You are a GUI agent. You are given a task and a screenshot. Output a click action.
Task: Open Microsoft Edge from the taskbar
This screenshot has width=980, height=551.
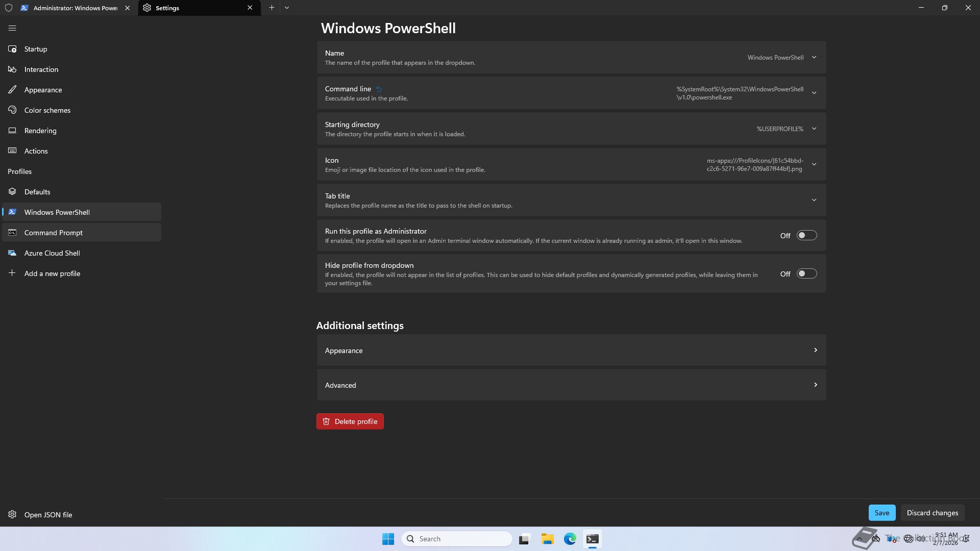coord(570,539)
